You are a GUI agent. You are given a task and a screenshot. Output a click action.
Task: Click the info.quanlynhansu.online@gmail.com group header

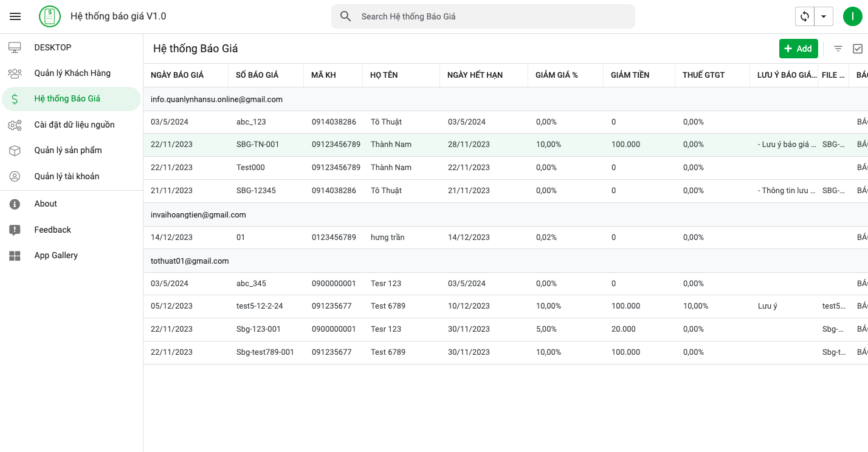[x=506, y=100]
